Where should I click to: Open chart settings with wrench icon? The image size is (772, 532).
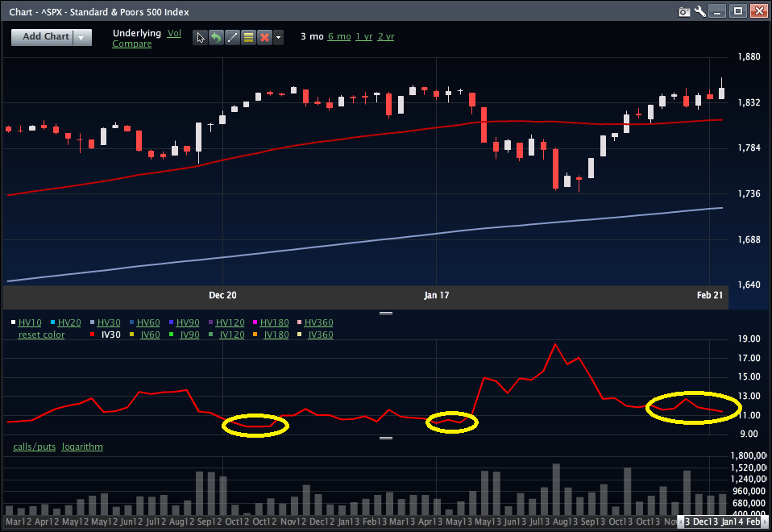(x=699, y=11)
